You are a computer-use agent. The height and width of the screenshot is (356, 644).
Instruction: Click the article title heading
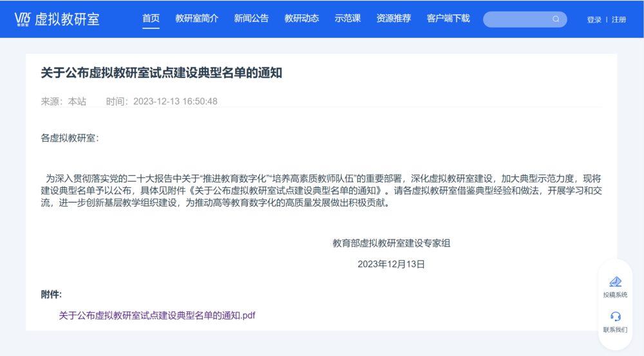162,73
